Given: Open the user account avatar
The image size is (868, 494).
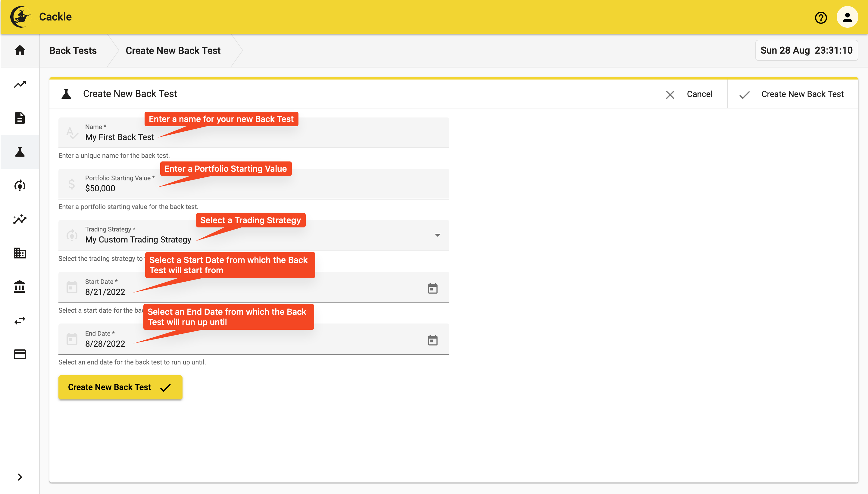Looking at the screenshot, I should pyautogui.click(x=847, y=17).
